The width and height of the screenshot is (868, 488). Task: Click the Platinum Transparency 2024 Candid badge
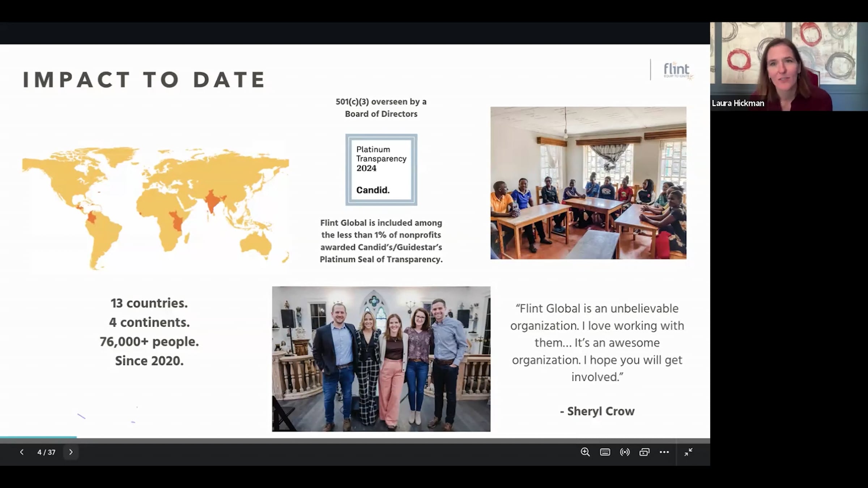click(x=381, y=170)
